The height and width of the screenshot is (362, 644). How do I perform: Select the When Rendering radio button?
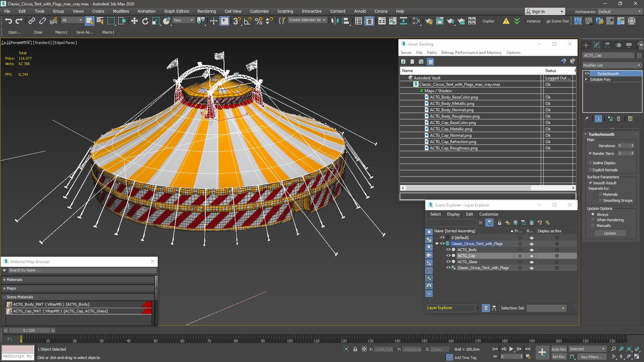click(593, 220)
